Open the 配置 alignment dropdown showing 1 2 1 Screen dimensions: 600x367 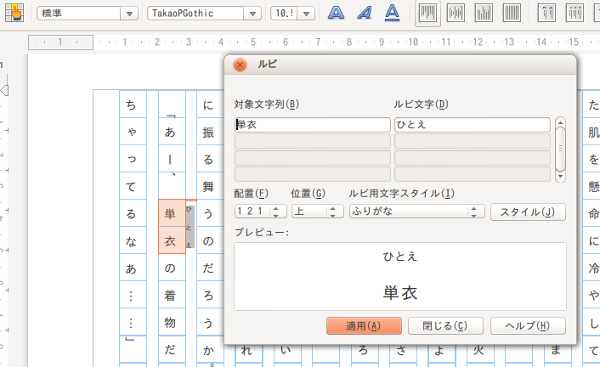coord(260,211)
